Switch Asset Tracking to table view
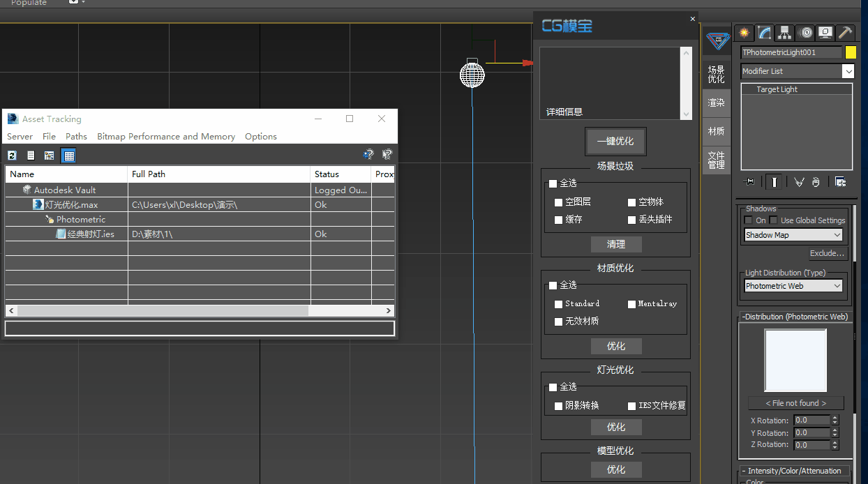Screen dimensions: 868x484 [68, 155]
